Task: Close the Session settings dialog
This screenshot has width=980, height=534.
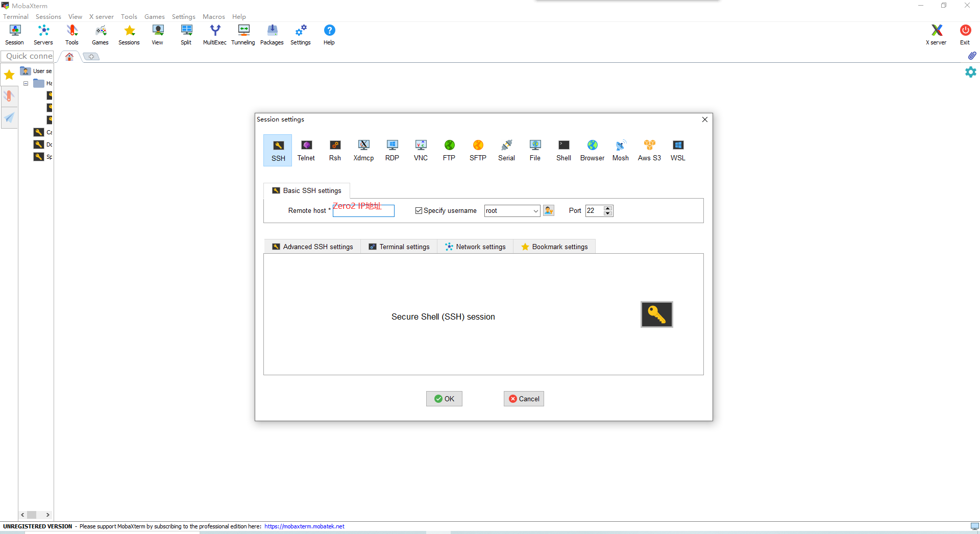Action: pyautogui.click(x=705, y=119)
